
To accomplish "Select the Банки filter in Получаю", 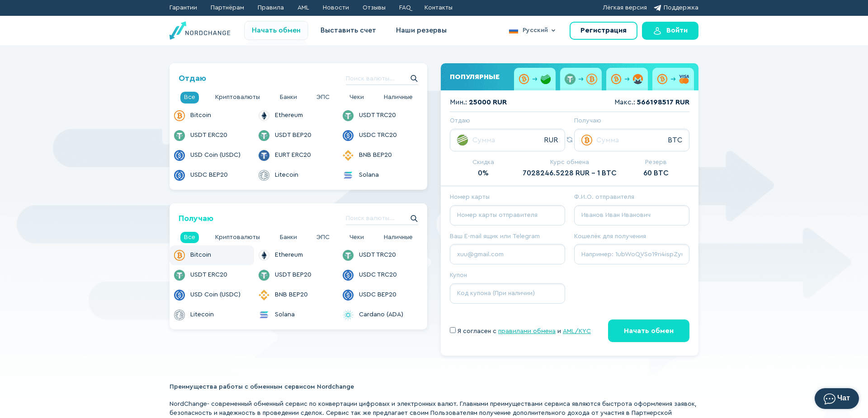I will [x=288, y=237].
